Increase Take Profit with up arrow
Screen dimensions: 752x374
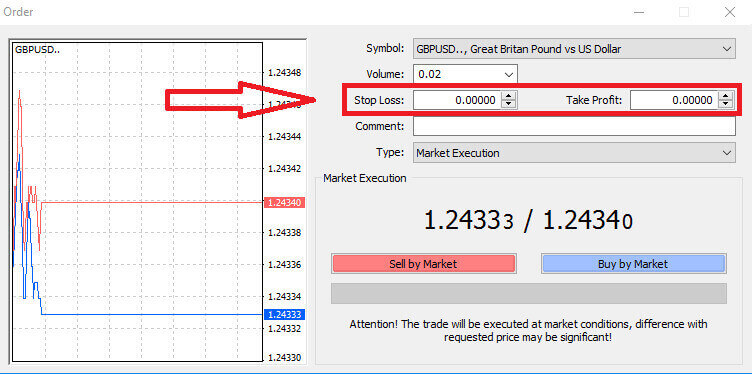726,96
